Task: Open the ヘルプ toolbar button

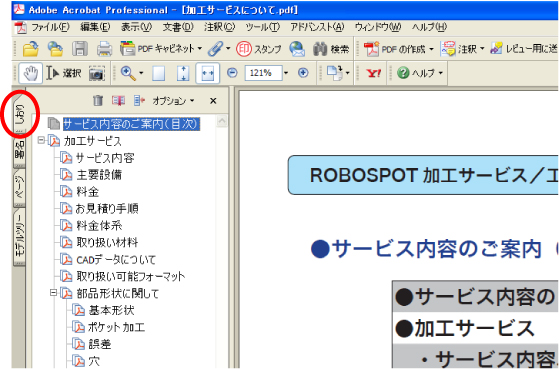Action: [x=417, y=73]
